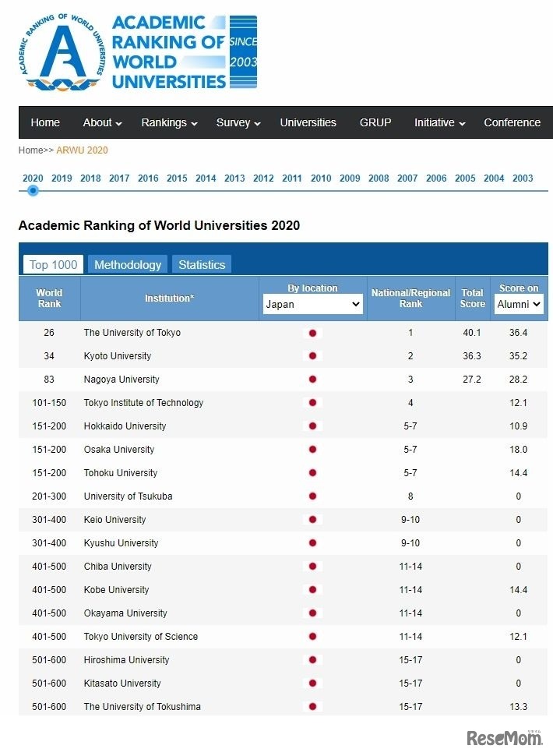Select year 2007 on timeline
553x756 pixels.
407,178
